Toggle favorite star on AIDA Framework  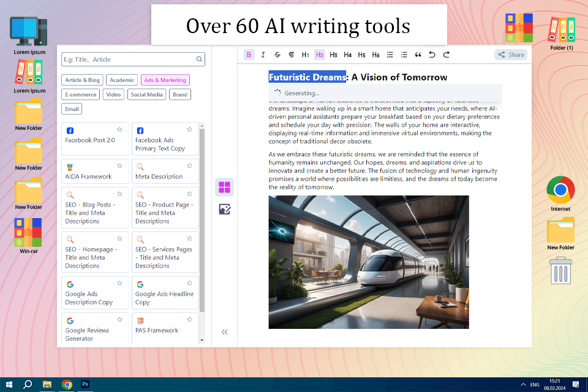click(119, 166)
